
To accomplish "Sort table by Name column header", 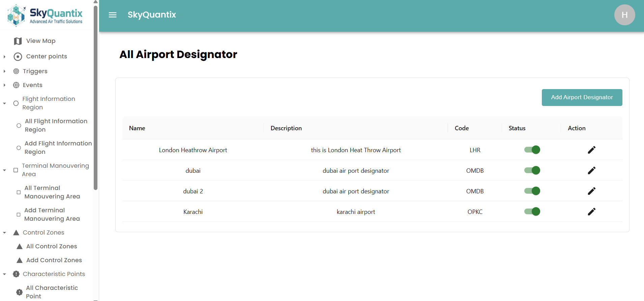I will [137, 128].
